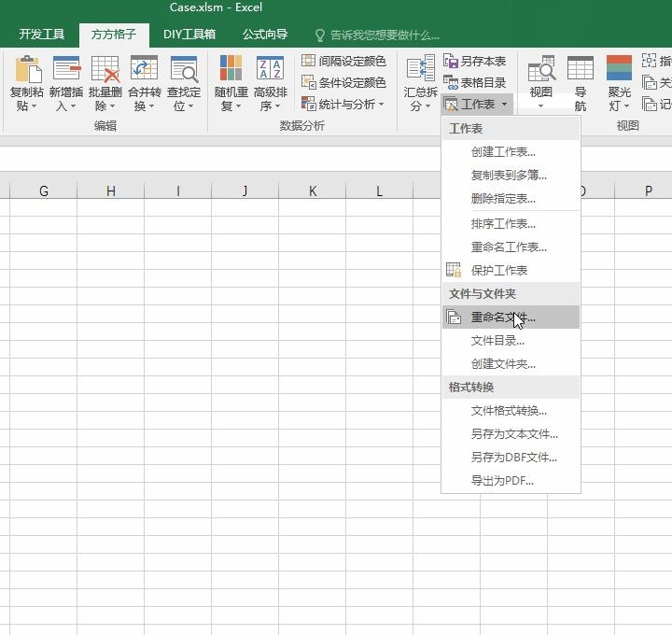Screen dimensions: 672x635
Task: Expand the 随机重复 dropdown arrow
Action: 238,106
